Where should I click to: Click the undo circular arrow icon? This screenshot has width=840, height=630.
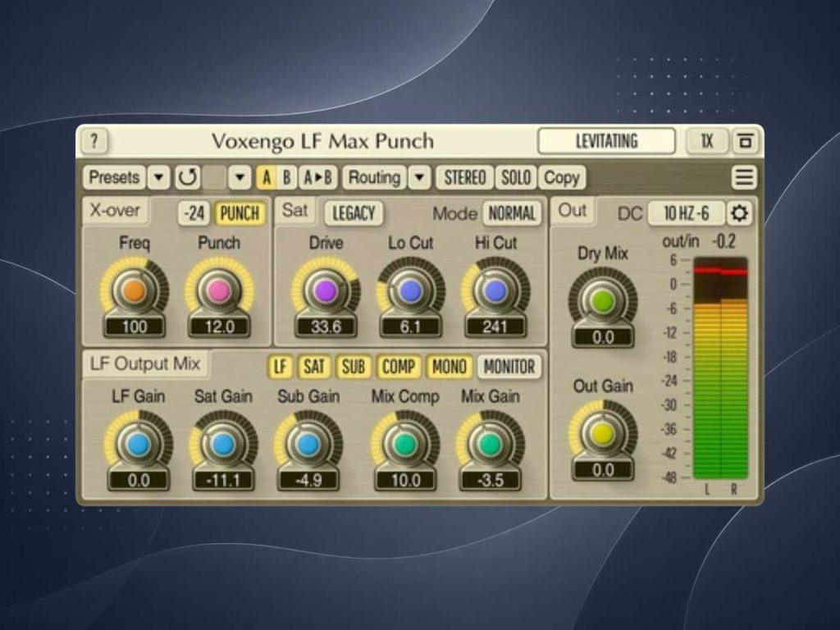[x=188, y=177]
